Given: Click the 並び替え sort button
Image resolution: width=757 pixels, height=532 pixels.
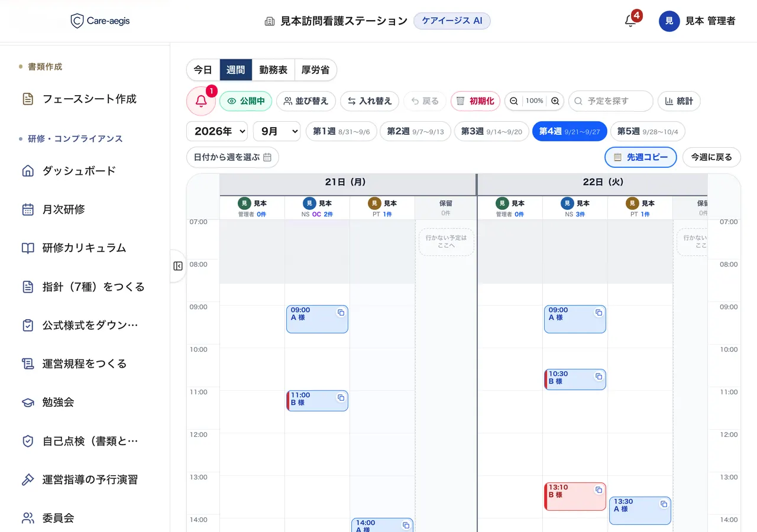Looking at the screenshot, I should click(306, 101).
